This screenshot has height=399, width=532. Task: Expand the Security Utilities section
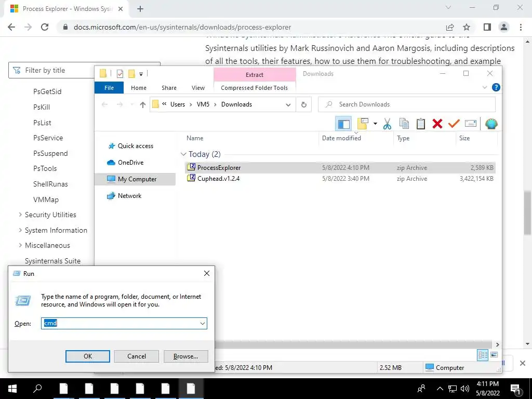point(20,215)
